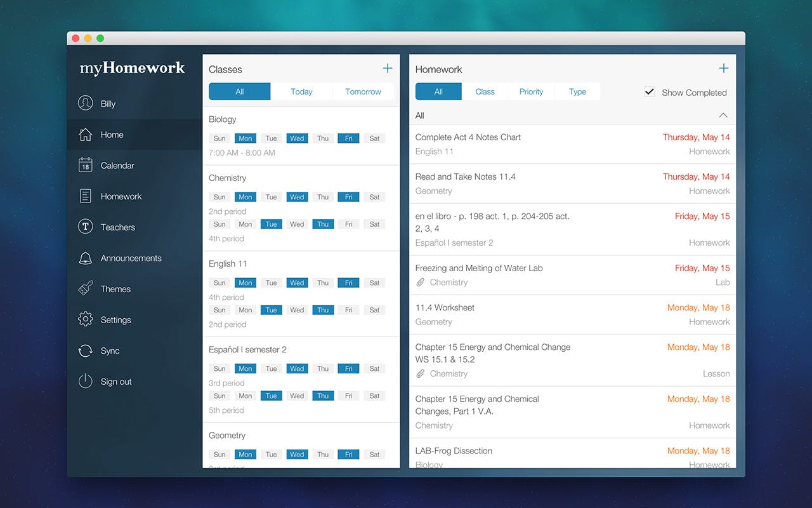812x508 pixels.
Task: Toggle Saturday for Geometry's schedule
Action: pyautogui.click(x=374, y=454)
